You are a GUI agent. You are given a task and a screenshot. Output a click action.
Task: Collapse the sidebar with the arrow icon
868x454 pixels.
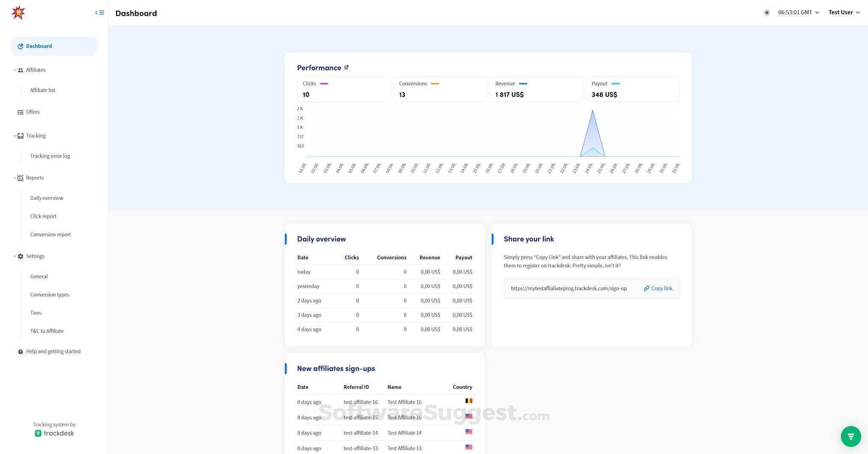click(x=99, y=12)
